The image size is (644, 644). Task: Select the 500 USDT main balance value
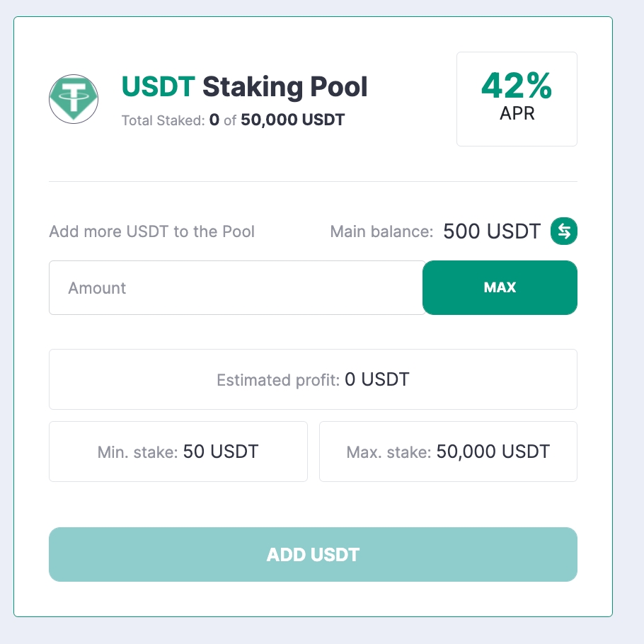coord(492,231)
